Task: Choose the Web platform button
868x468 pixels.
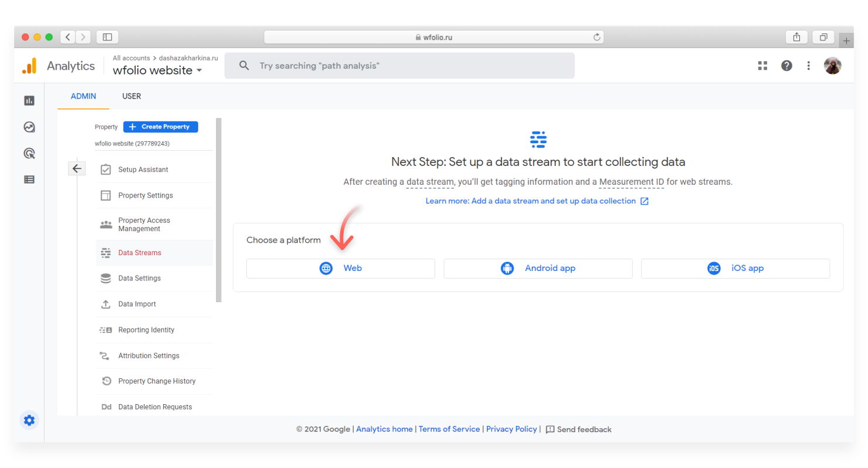Action: [x=341, y=268]
